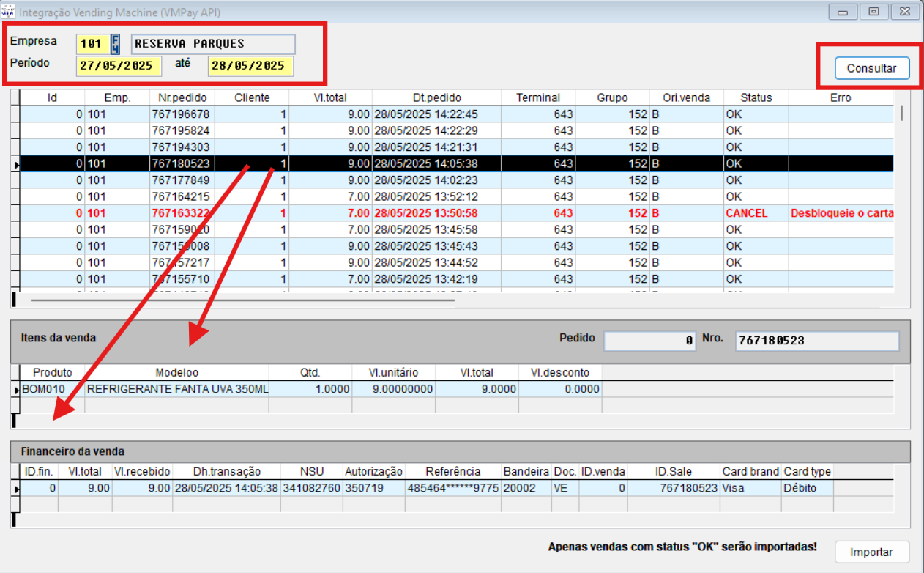This screenshot has width=924, height=573.
Task: Minimize the Integração Vending Machine window
Action: 843,12
